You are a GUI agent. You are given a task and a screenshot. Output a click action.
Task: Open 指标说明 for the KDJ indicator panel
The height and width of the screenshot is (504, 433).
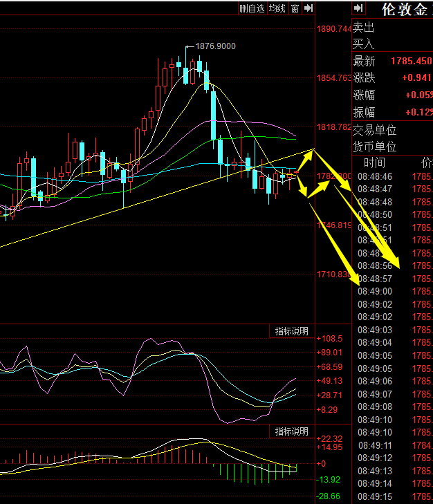pos(292,331)
